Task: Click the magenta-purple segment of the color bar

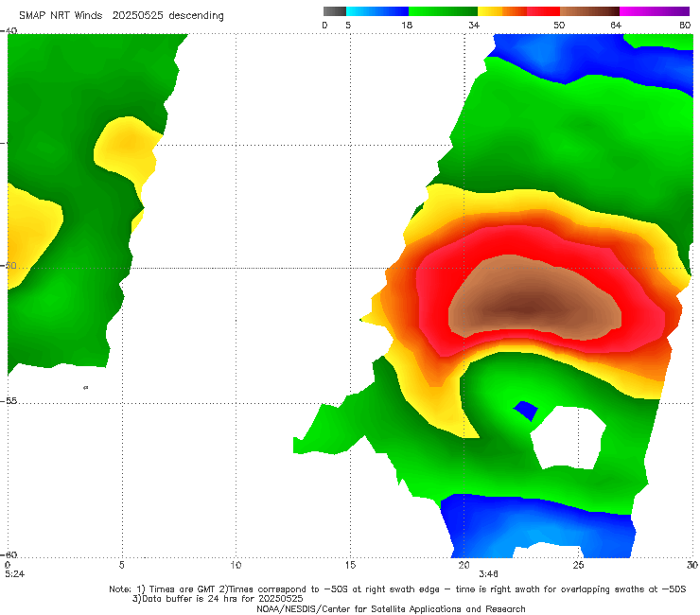Action: pos(655,11)
